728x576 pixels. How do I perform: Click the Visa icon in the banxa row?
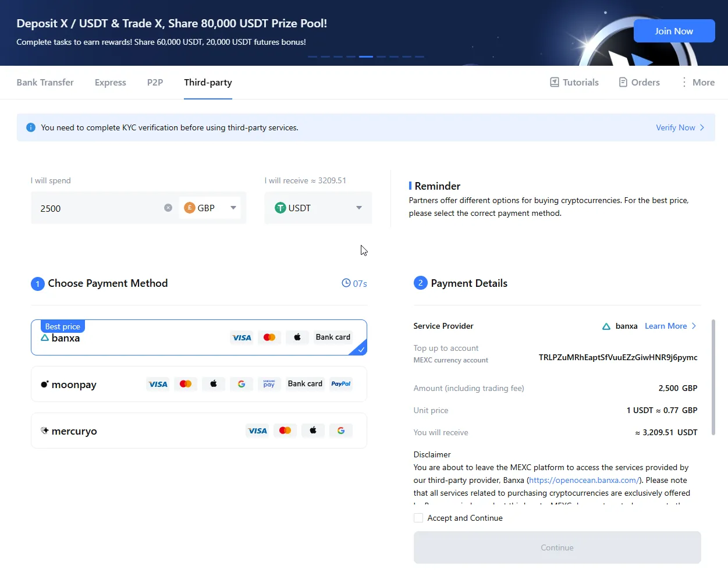(x=242, y=337)
